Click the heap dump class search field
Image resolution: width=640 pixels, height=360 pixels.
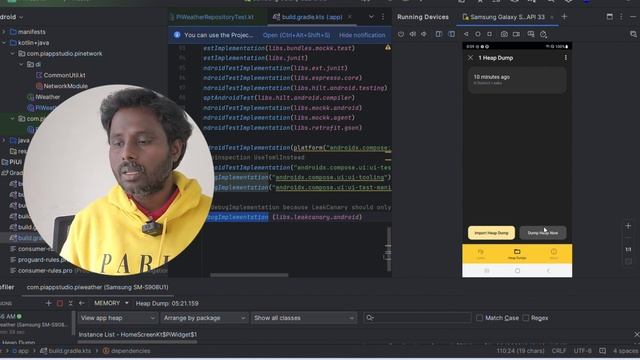(x=417, y=318)
